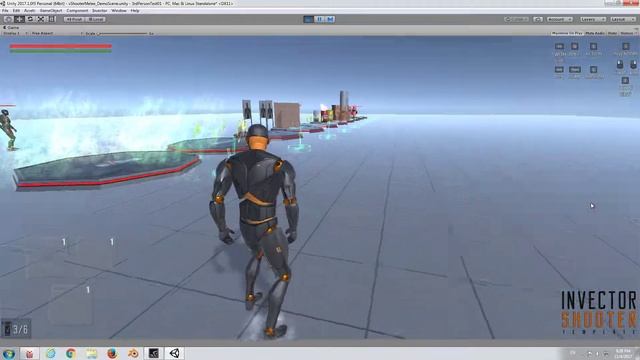Open the Edit menu

(x=16, y=11)
